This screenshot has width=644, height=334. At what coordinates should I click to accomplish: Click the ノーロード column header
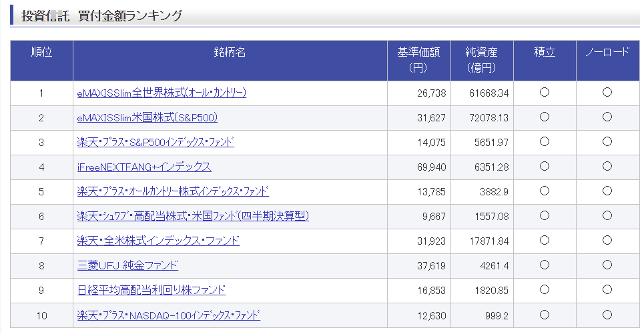click(x=607, y=60)
